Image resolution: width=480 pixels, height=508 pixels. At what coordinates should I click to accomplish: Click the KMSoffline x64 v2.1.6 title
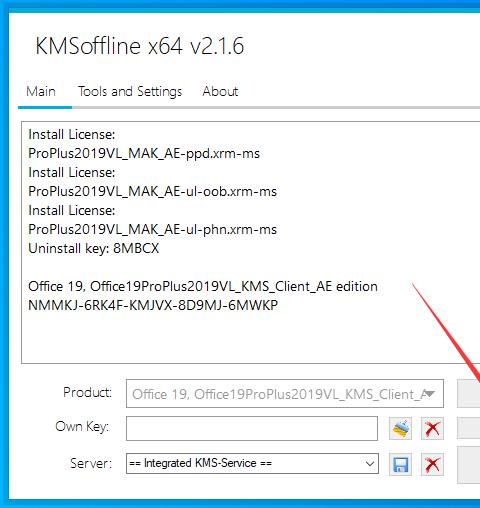click(140, 46)
